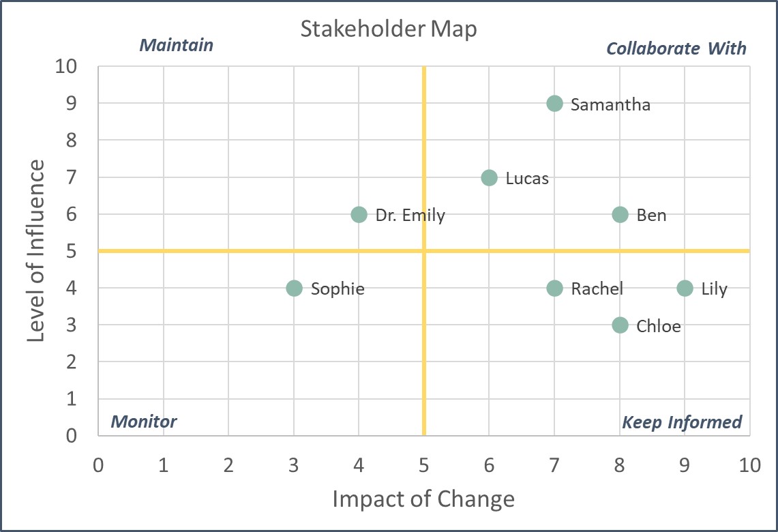Click the Samantha data point marker

pyautogui.click(x=554, y=104)
